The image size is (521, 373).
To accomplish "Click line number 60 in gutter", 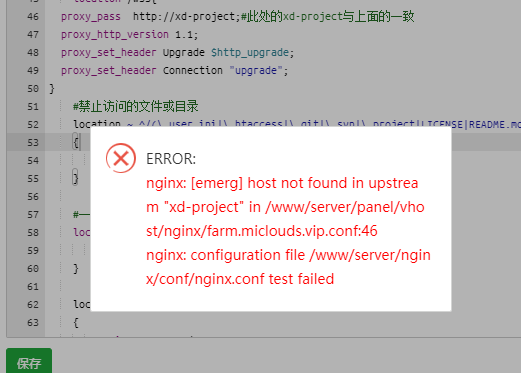I will 33,268.
